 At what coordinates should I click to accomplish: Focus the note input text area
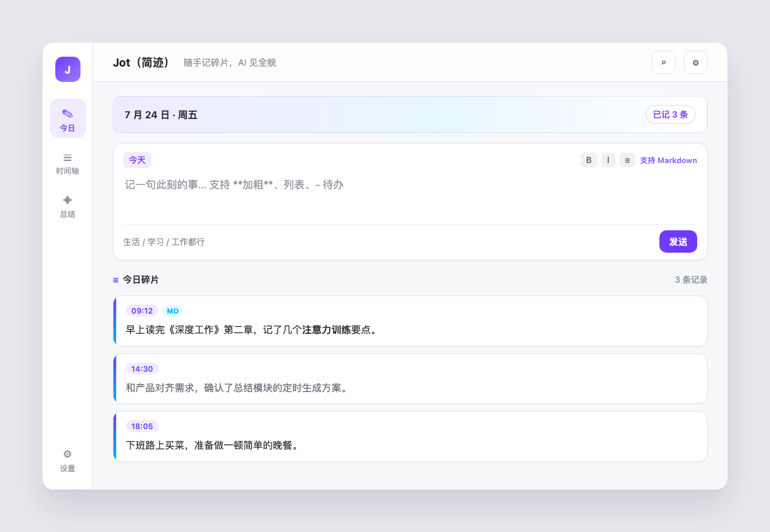pos(409,199)
